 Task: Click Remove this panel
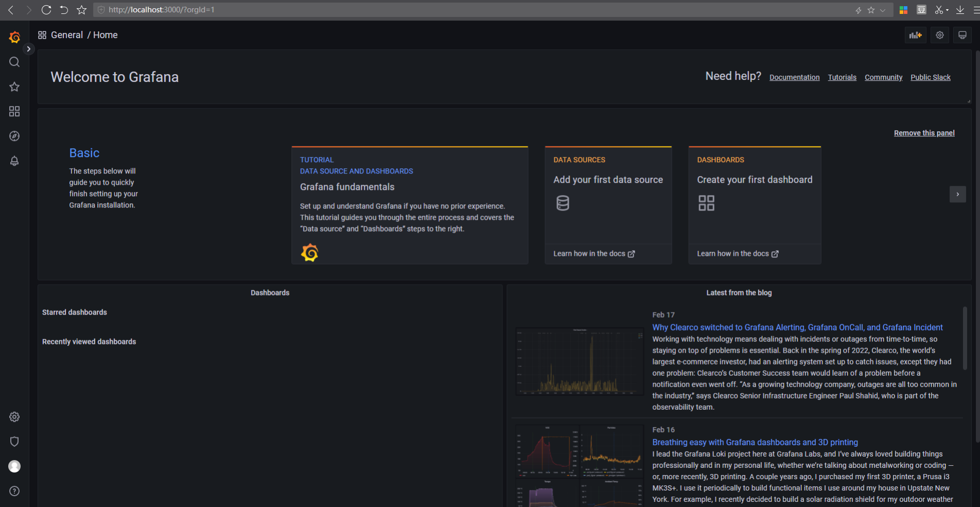pos(924,133)
